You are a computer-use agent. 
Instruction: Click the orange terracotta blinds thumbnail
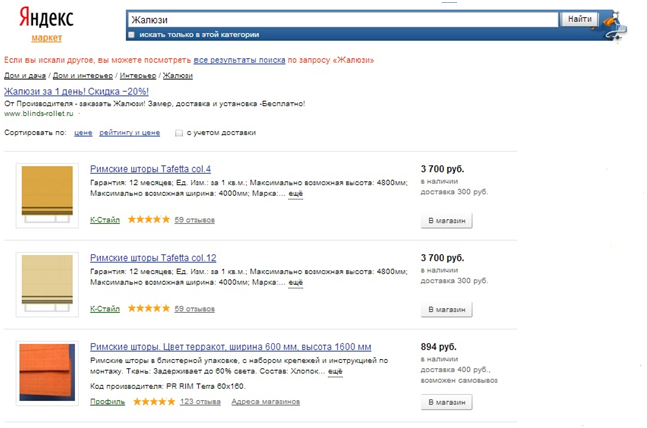point(47,372)
